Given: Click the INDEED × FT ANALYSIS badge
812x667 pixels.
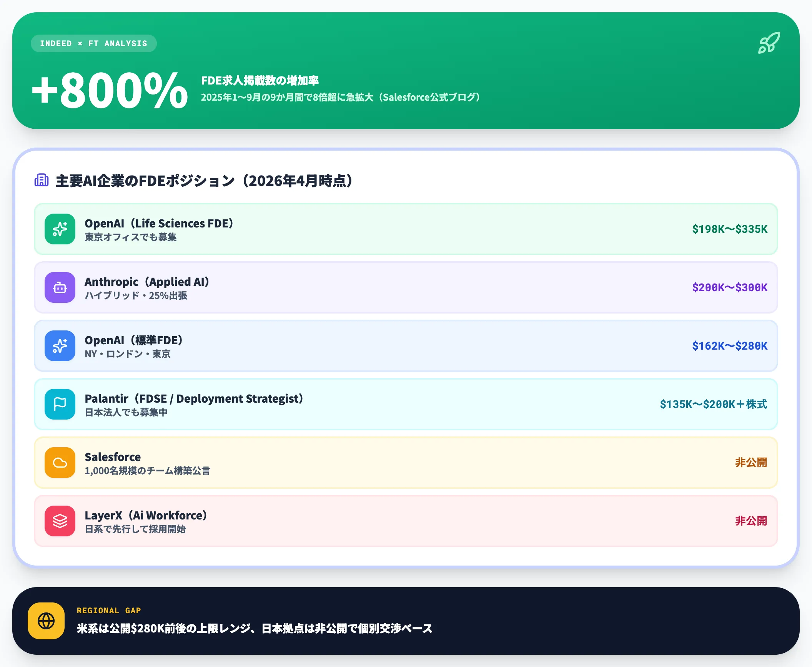Looking at the screenshot, I should [93, 43].
